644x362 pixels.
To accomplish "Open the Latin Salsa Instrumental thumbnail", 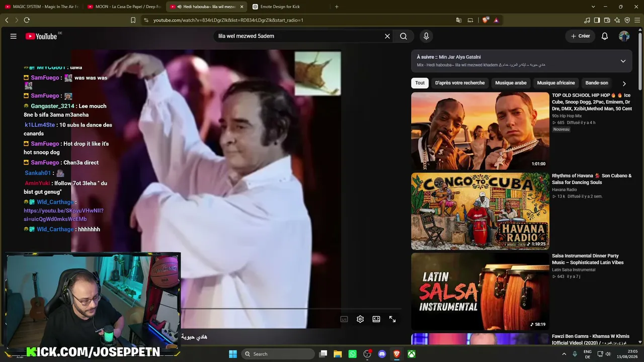I will coord(480,292).
